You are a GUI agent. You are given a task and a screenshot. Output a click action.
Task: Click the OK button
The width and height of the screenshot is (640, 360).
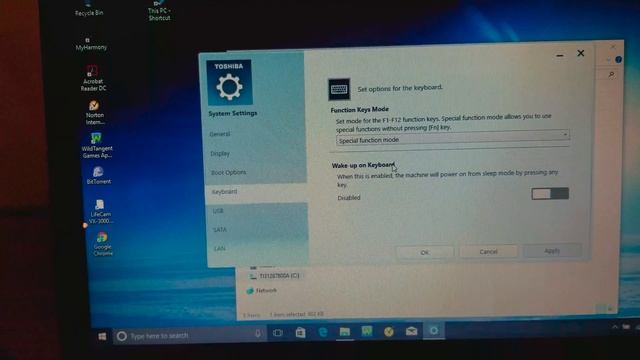pos(425,253)
